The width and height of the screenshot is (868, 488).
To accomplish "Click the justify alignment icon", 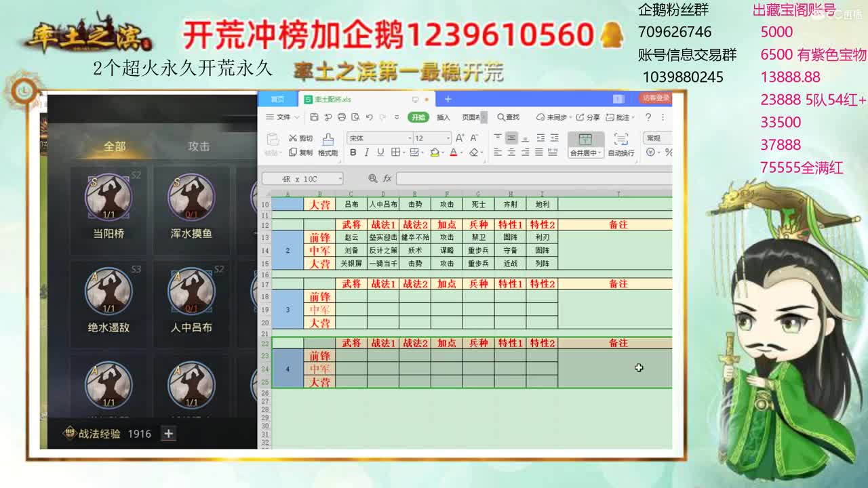I will (538, 152).
